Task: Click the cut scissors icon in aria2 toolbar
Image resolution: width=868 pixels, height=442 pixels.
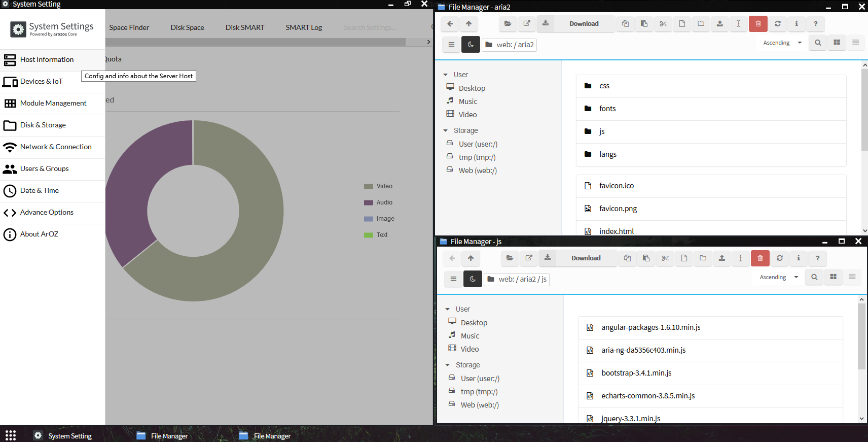Action: coord(663,24)
